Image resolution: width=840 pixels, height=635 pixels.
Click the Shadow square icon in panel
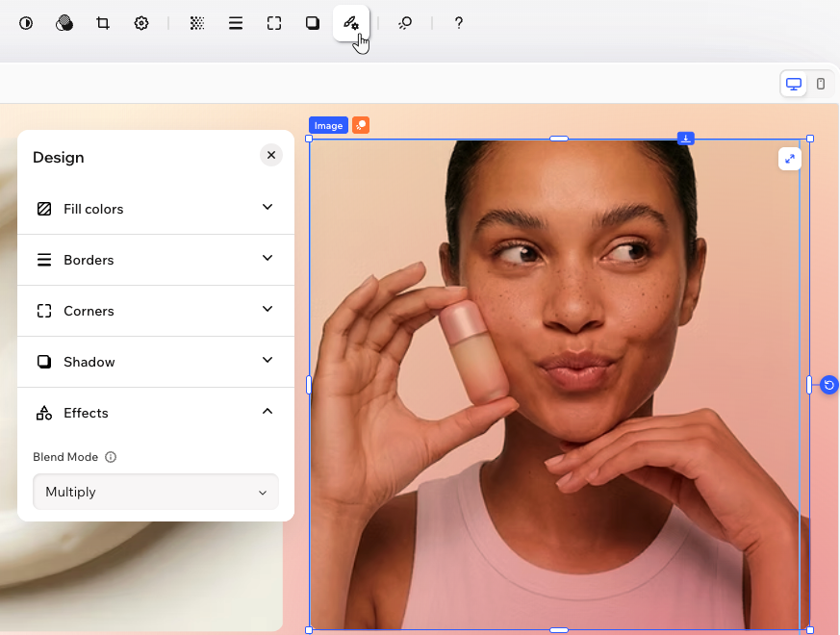(x=44, y=362)
